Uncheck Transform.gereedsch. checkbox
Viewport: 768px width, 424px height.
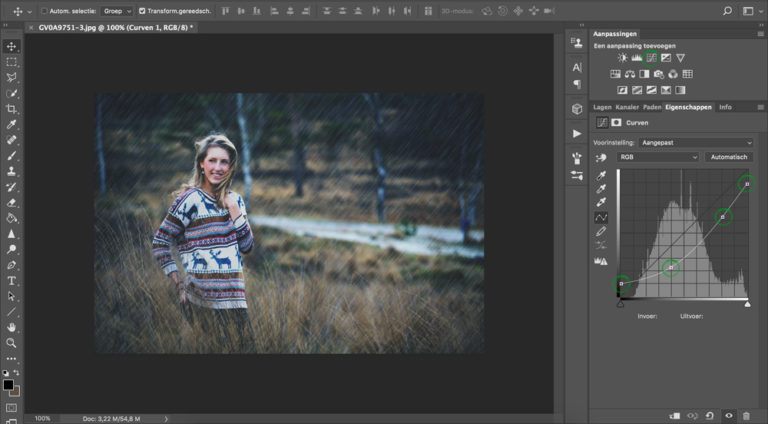142,11
